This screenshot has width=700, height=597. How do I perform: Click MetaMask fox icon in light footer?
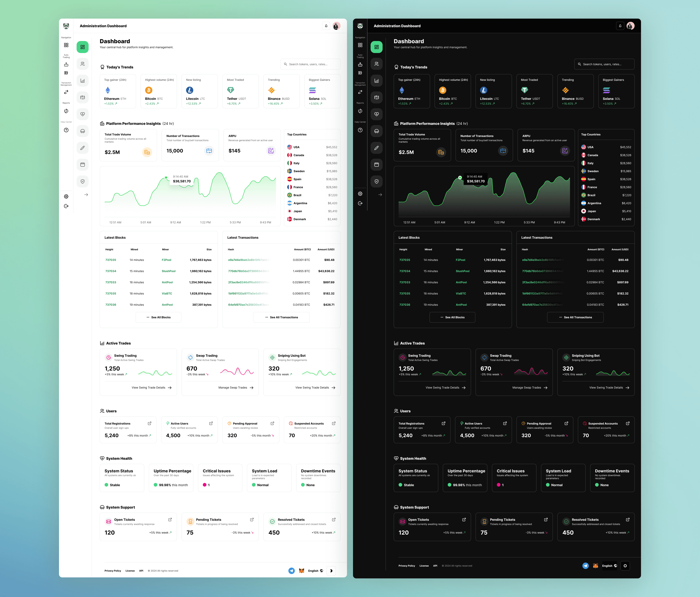pyautogui.click(x=301, y=571)
